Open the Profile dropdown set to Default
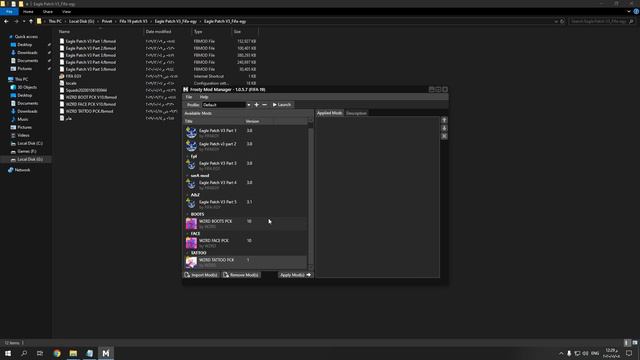Screen dimensions: 640x360 point(227,105)
